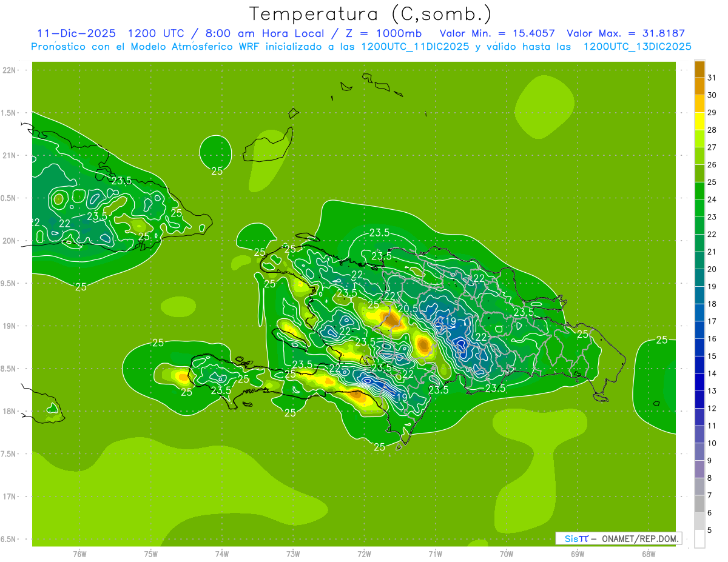Click the "76W" longitude axis label
Screen dimensions: 728x562
79,554
